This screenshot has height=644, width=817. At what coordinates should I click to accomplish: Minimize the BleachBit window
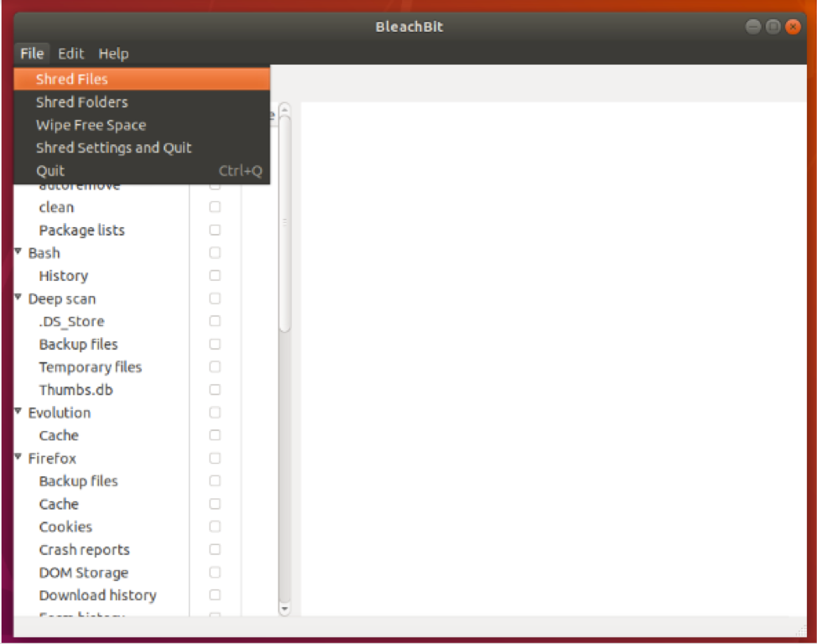[x=753, y=27]
